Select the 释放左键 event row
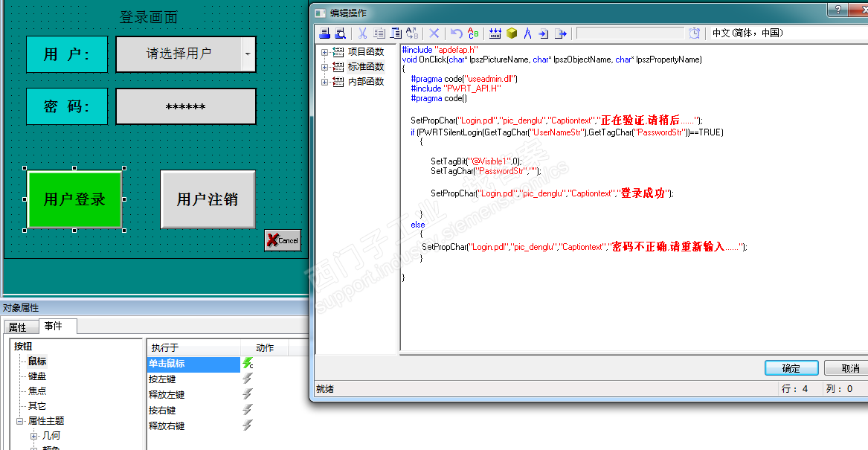Viewport: 868px width, 450px height. 193,395
